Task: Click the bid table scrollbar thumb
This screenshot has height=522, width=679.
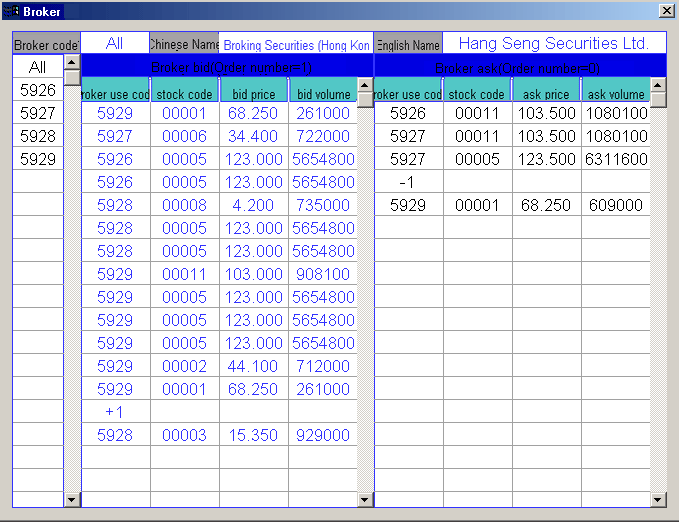Action: click(365, 99)
